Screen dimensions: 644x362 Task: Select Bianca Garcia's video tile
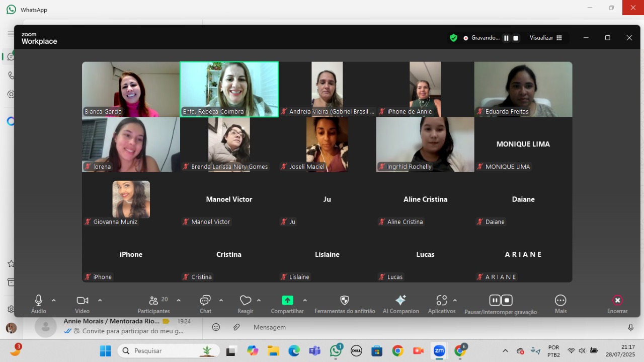[x=131, y=89]
